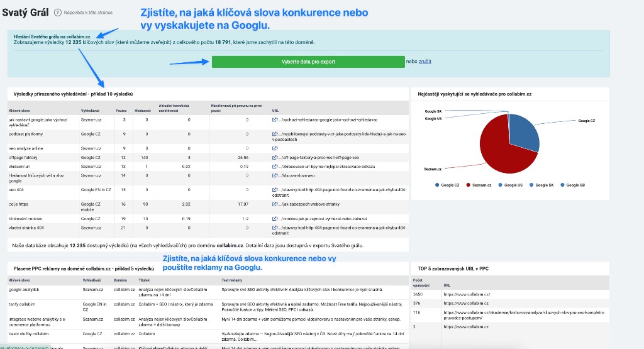Viewport: 644px width, 349px height.
Task: Open external link icon in 'vlastní stránka 404' row
Action: 274,228
